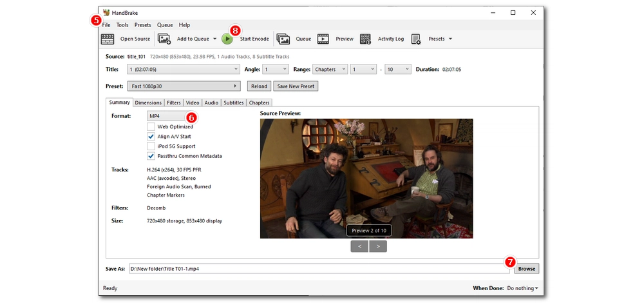Click the Add to Queue icon
Screen dimensions: 644x303
pos(164,39)
